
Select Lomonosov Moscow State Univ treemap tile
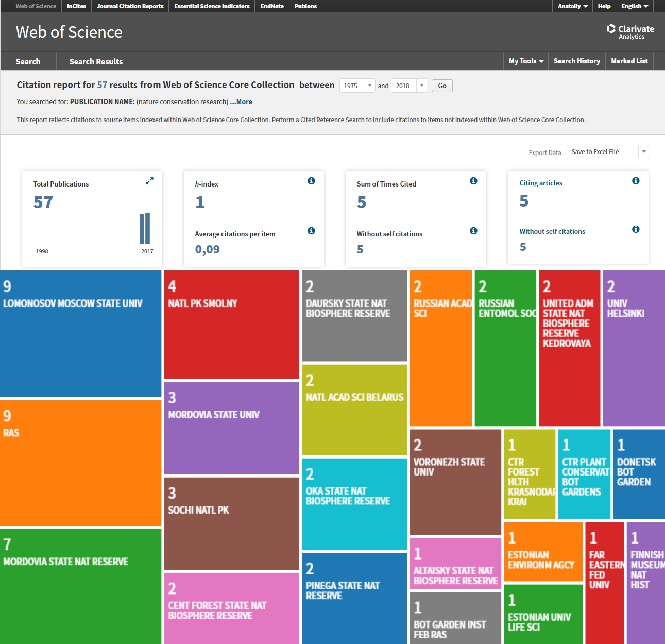(81, 334)
